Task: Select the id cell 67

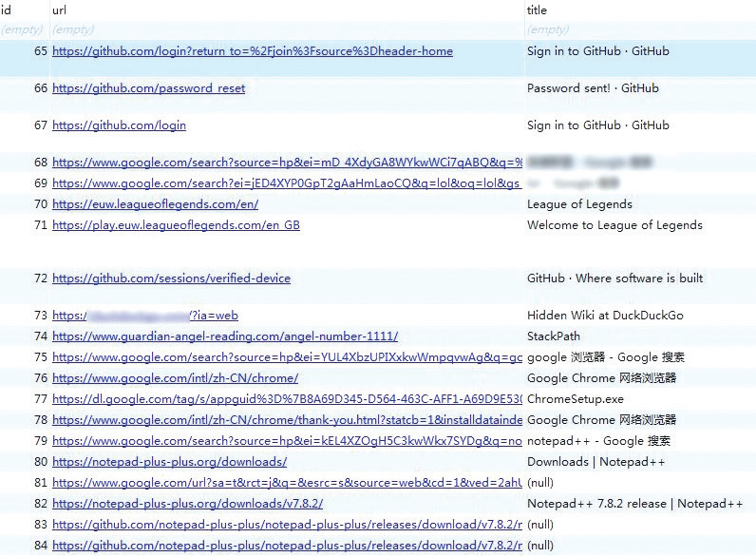Action: pyautogui.click(x=41, y=125)
